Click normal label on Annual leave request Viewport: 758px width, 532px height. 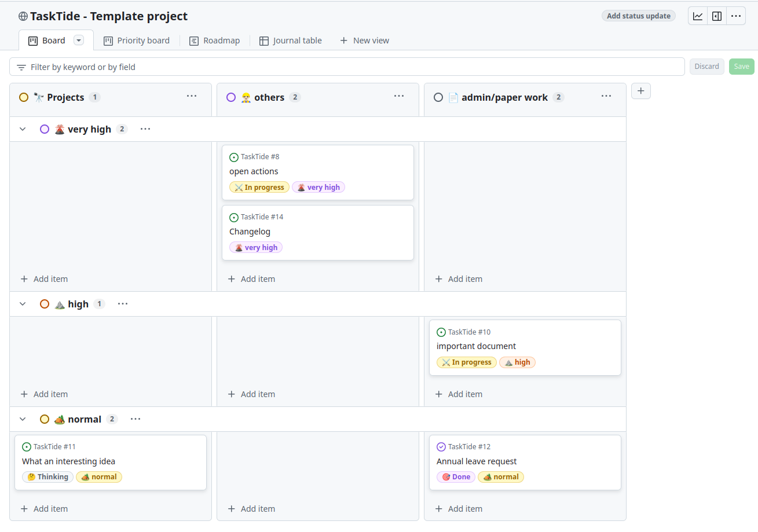click(x=501, y=477)
